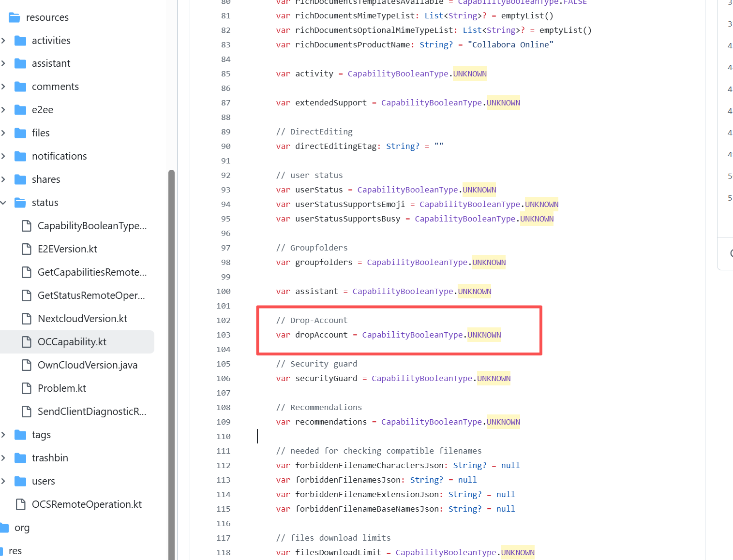Click line number 98 in gutter
The width and height of the screenshot is (733, 560).
pos(225,262)
